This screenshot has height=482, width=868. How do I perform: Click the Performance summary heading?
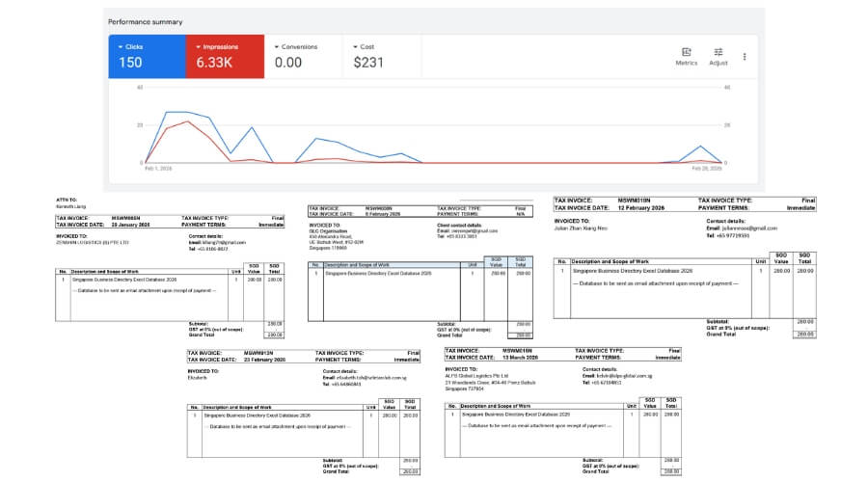[x=145, y=22]
